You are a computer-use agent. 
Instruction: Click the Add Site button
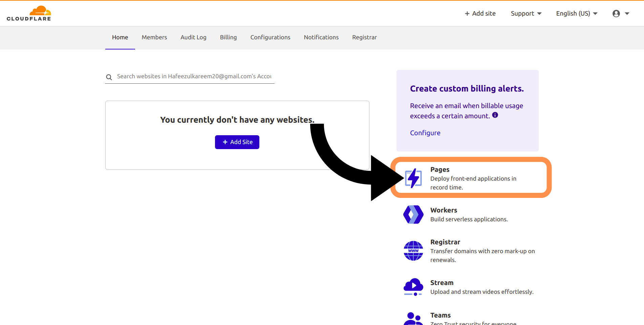click(237, 142)
